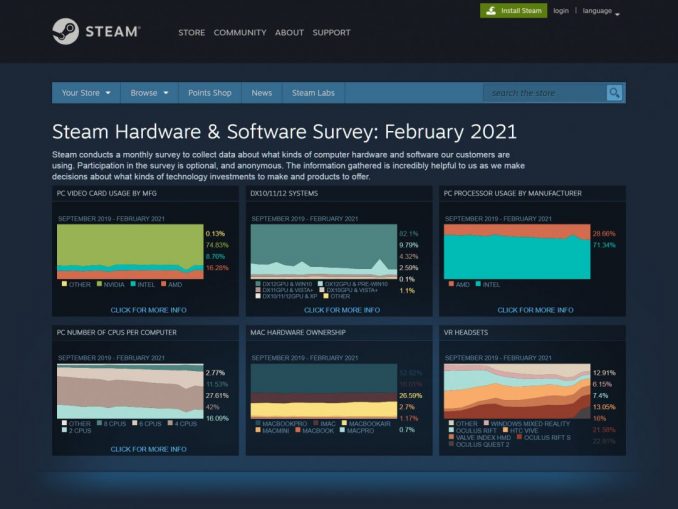Expand the Browse dropdown
678x509 pixels.
[x=149, y=93]
